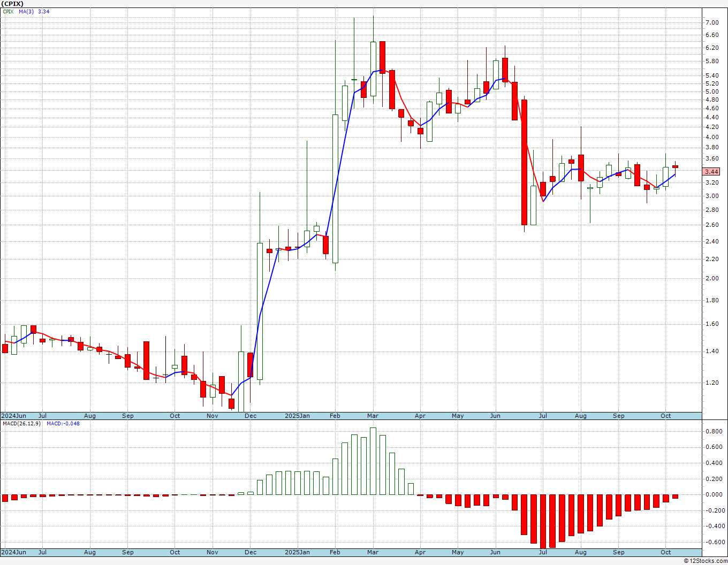Select the 1.40 price level label
The width and height of the screenshot is (728, 565).
coord(712,351)
